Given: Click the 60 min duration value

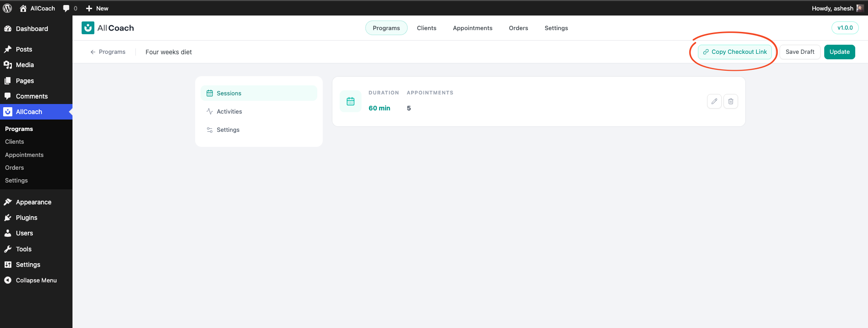Looking at the screenshot, I should coord(379,108).
